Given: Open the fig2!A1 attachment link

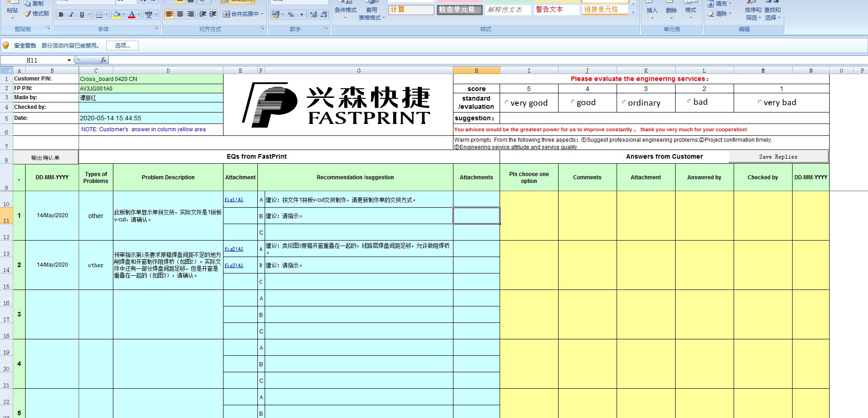Looking at the screenshot, I should point(234,249).
